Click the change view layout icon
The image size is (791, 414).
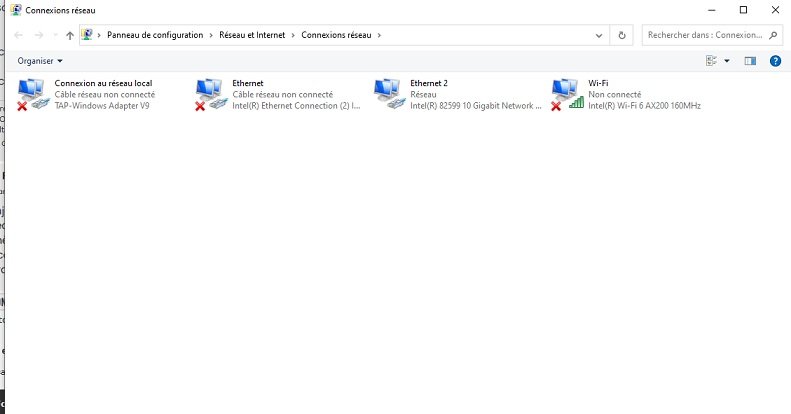coord(712,61)
